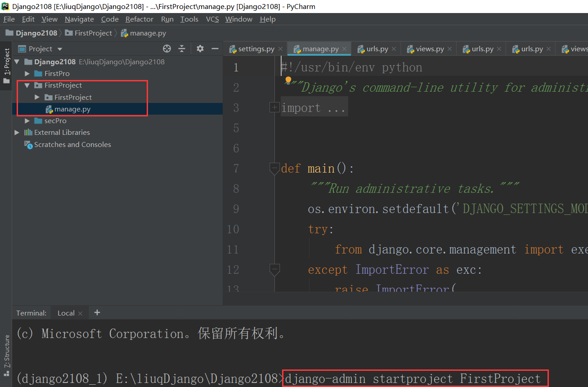Expand the secPro folder

tap(27, 121)
